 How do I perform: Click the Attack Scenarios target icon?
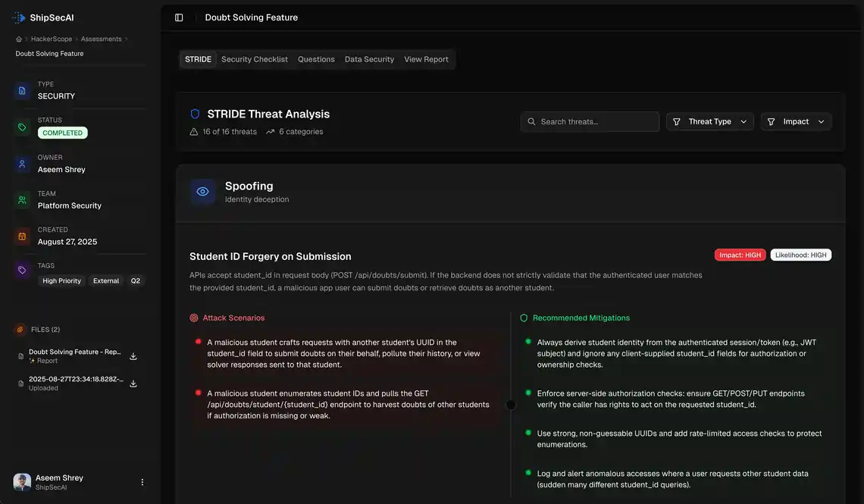pyautogui.click(x=194, y=318)
